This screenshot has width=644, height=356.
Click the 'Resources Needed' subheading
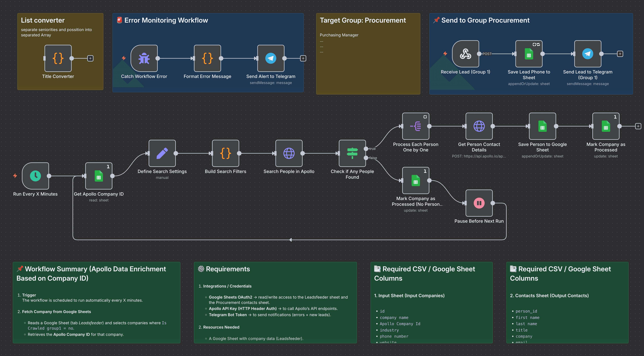pyautogui.click(x=221, y=327)
